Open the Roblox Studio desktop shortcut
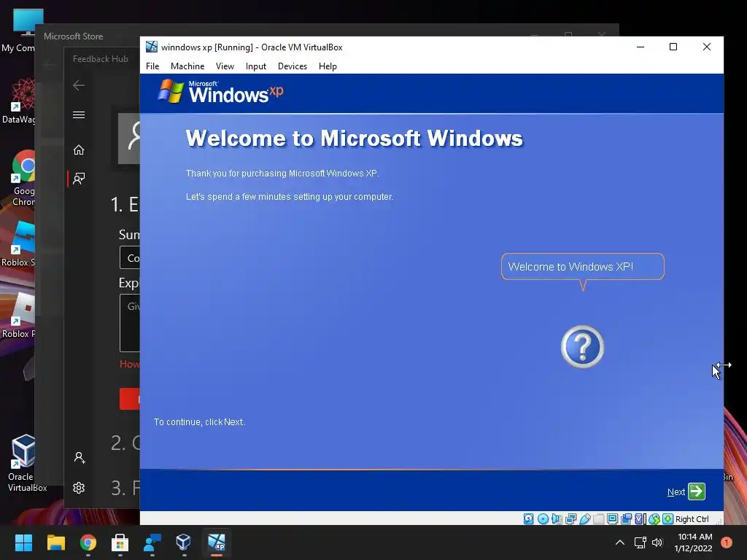Screen dimensions: 747x560 20,243
